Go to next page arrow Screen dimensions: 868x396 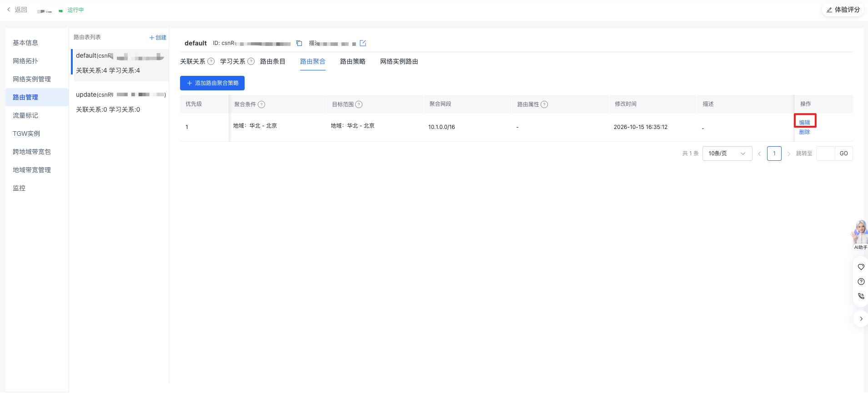click(789, 153)
